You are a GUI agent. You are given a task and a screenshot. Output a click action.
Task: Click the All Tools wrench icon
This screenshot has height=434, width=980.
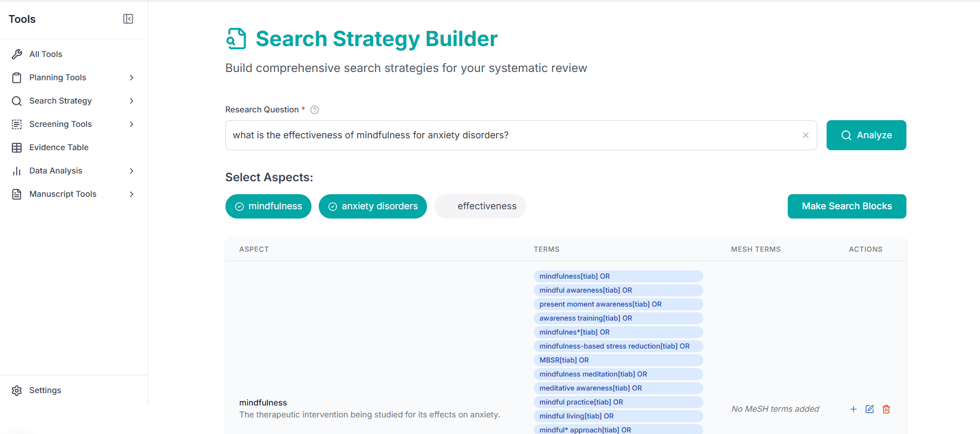point(17,54)
